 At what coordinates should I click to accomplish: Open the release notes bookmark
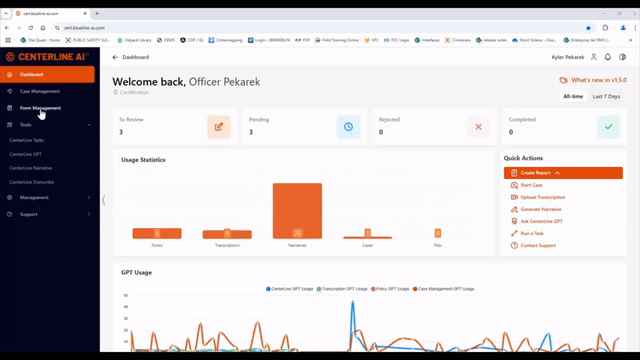pos(491,40)
